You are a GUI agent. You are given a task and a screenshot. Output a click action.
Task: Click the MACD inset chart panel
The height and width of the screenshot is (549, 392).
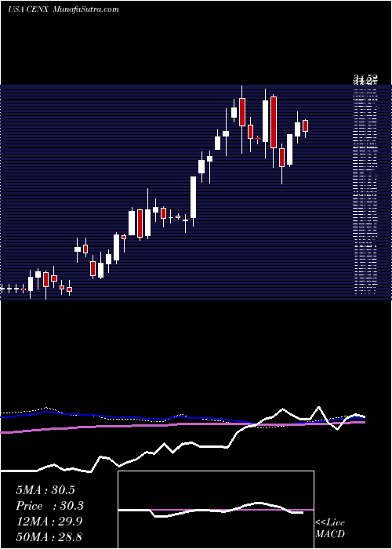coord(216,510)
